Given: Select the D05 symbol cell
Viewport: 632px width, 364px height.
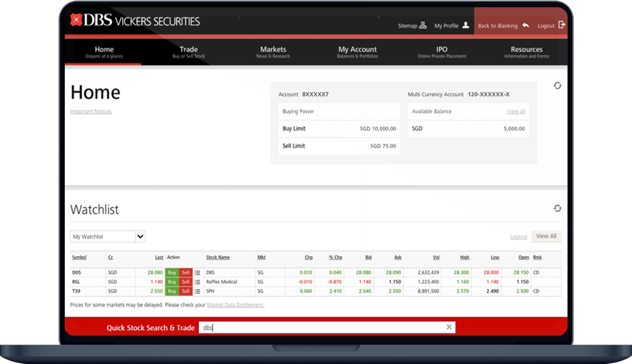Looking at the screenshot, I should pos(76,272).
